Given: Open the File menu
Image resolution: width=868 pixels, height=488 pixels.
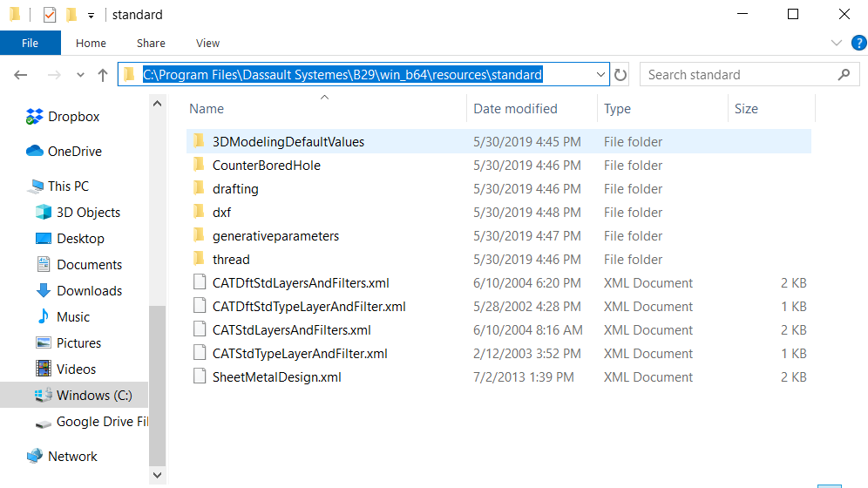Looking at the screenshot, I should (x=30, y=44).
